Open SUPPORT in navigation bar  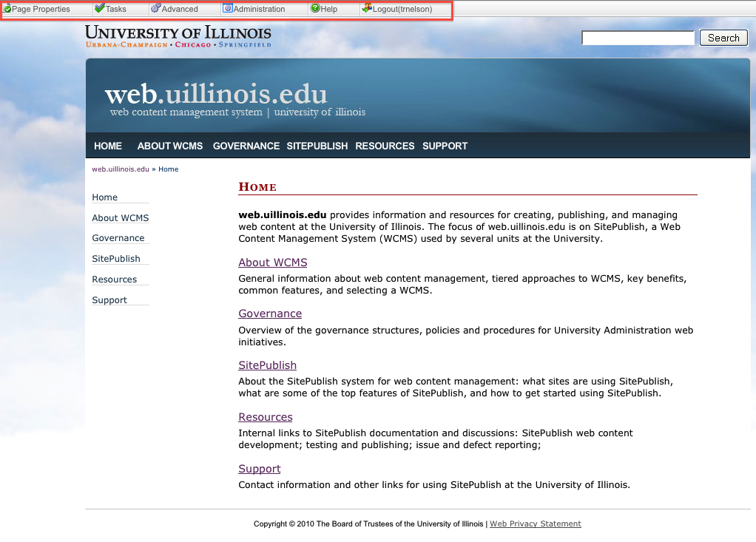[445, 146]
